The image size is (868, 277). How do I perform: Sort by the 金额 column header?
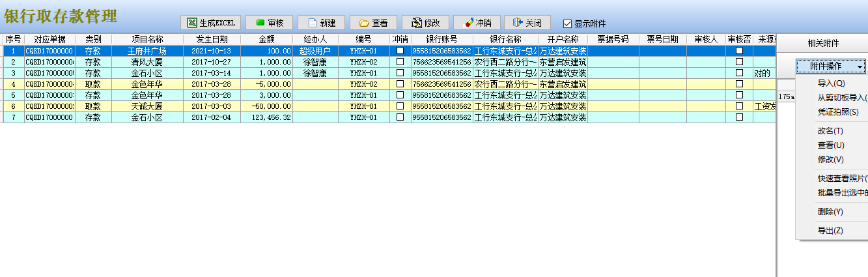pos(266,39)
